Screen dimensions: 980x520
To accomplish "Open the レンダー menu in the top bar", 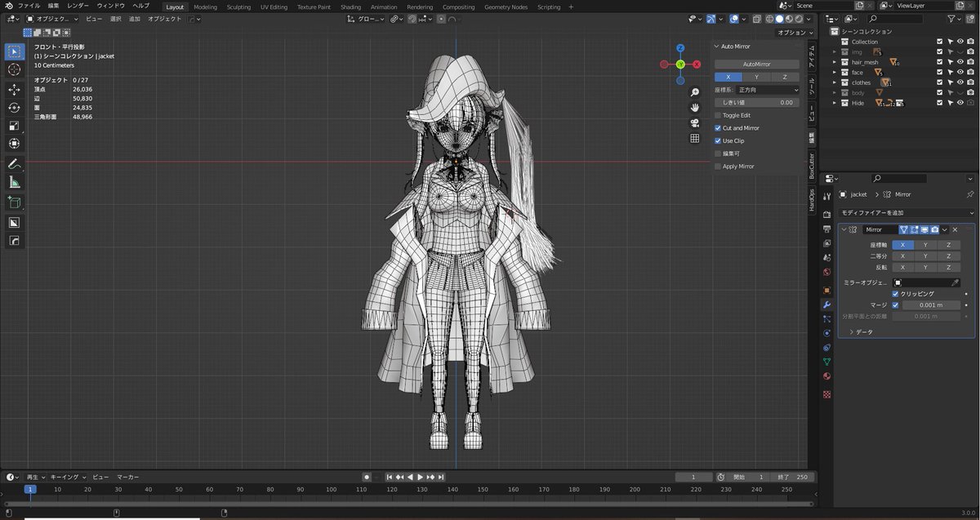I will (x=77, y=5).
